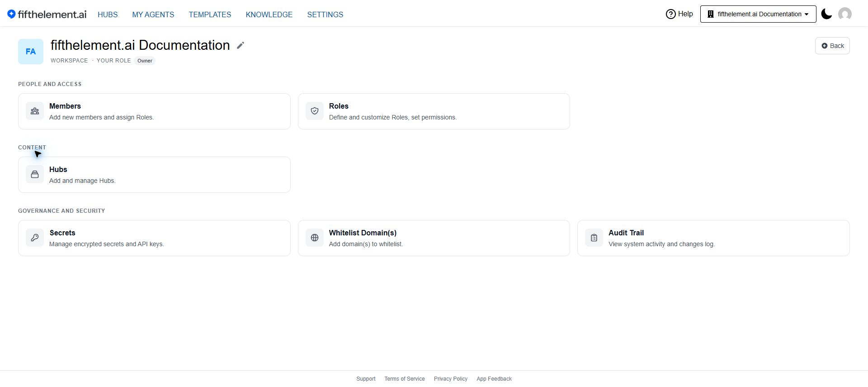Click the 'GOVERNANCE AND SECURITY' section label
The height and width of the screenshot is (387, 868).
pyautogui.click(x=61, y=211)
